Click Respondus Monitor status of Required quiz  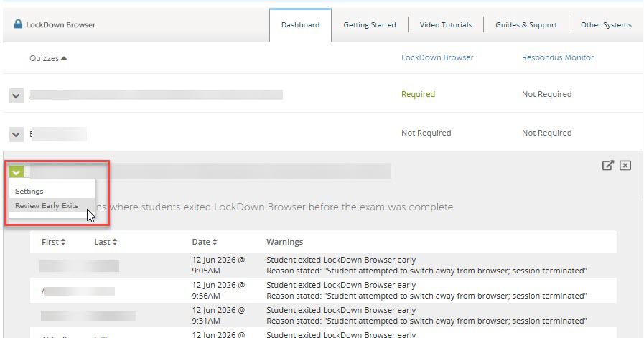[x=546, y=94]
